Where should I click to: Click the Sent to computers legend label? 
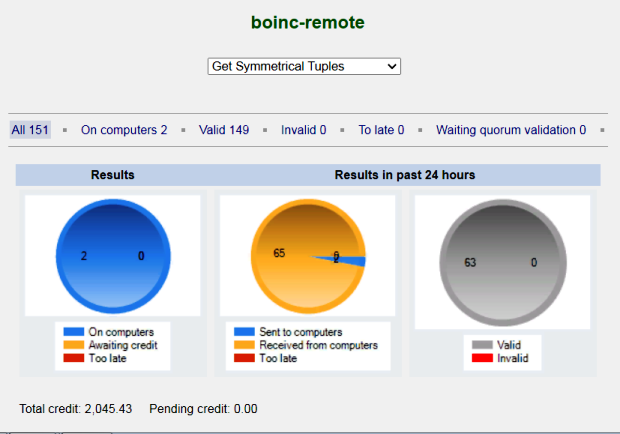[301, 332]
